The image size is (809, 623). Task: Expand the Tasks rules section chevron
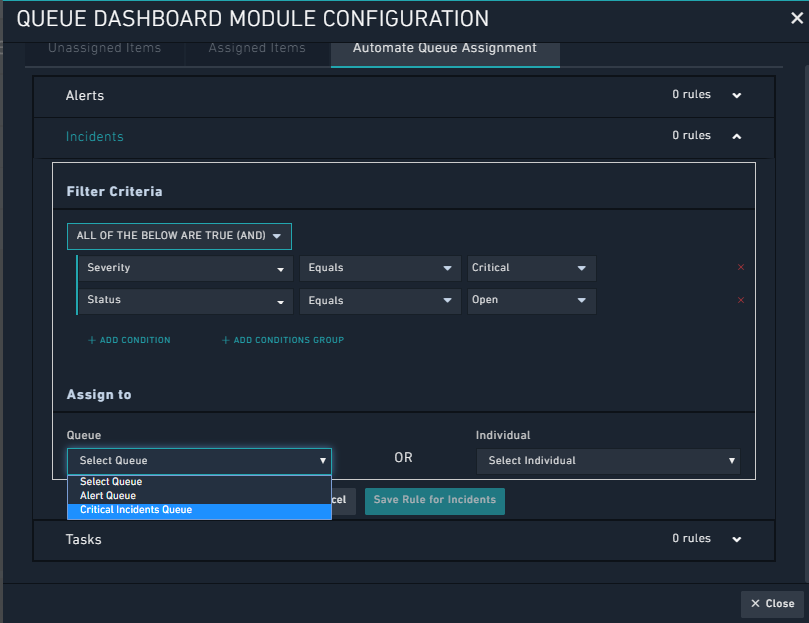click(736, 539)
